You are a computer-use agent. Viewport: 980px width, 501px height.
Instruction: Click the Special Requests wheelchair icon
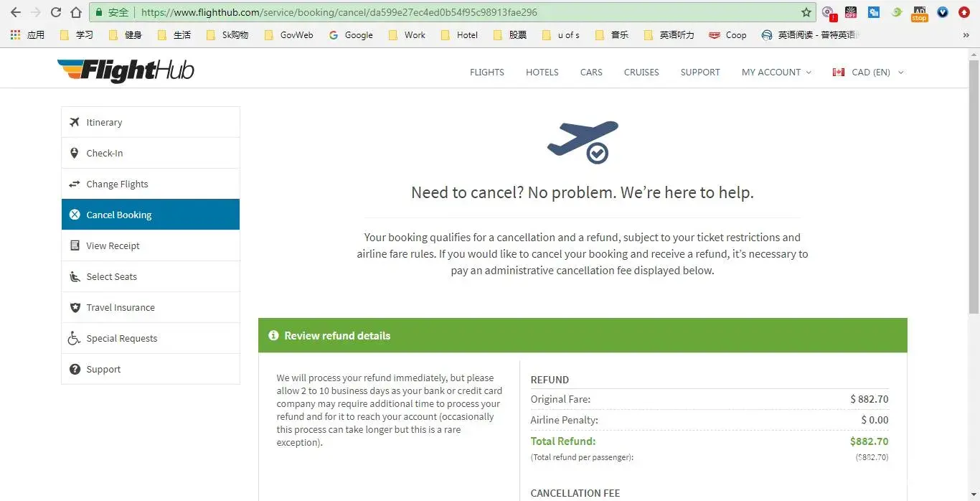click(x=75, y=338)
